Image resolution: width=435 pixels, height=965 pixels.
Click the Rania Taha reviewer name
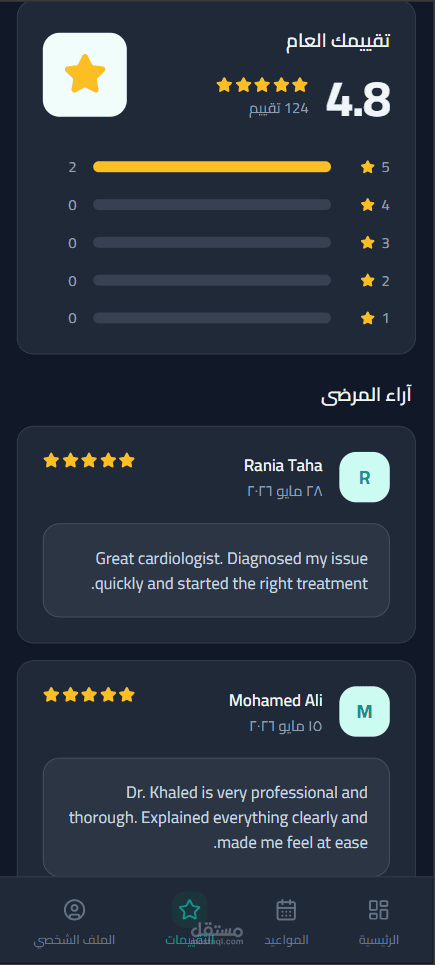click(283, 466)
